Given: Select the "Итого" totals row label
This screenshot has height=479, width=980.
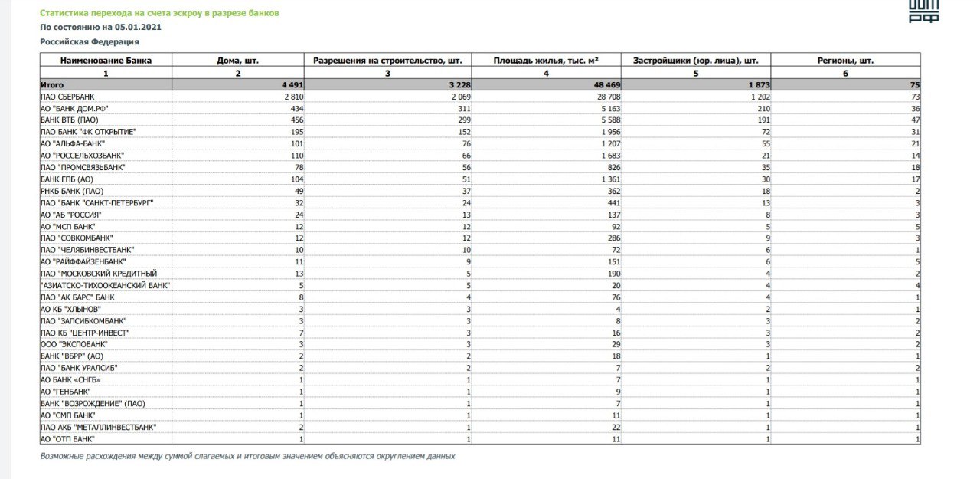Looking at the screenshot, I should point(51,85).
